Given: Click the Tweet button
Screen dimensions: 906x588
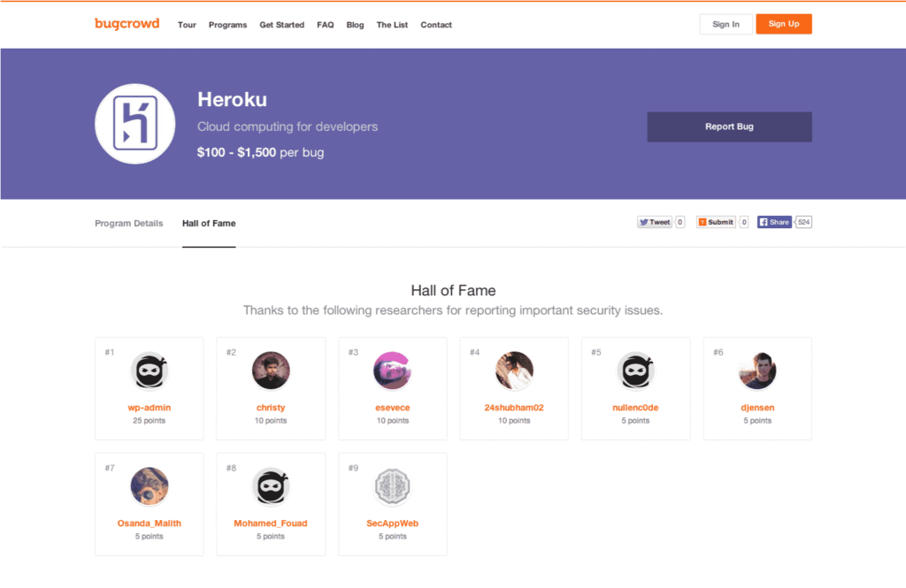Looking at the screenshot, I should (x=655, y=222).
